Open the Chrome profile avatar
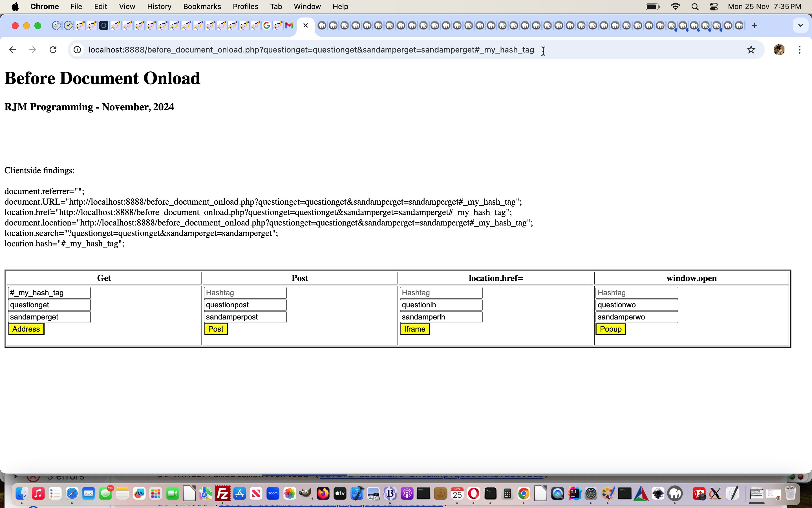 point(779,50)
